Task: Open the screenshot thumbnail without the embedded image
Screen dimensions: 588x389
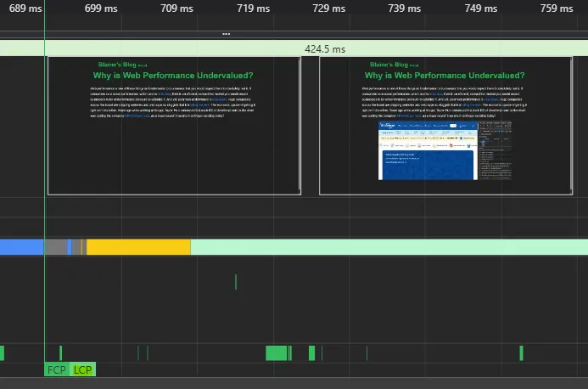Action: pyautogui.click(x=175, y=126)
